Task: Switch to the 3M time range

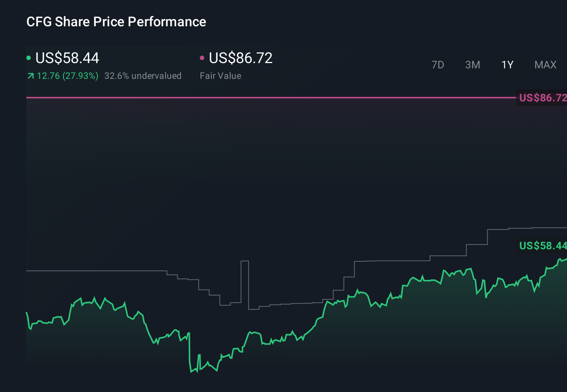Action: 472,65
